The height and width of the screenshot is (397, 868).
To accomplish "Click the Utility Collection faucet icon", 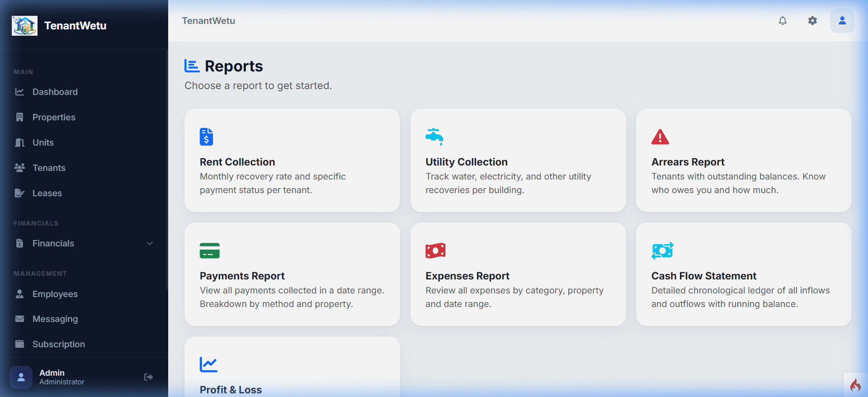I will 434,137.
